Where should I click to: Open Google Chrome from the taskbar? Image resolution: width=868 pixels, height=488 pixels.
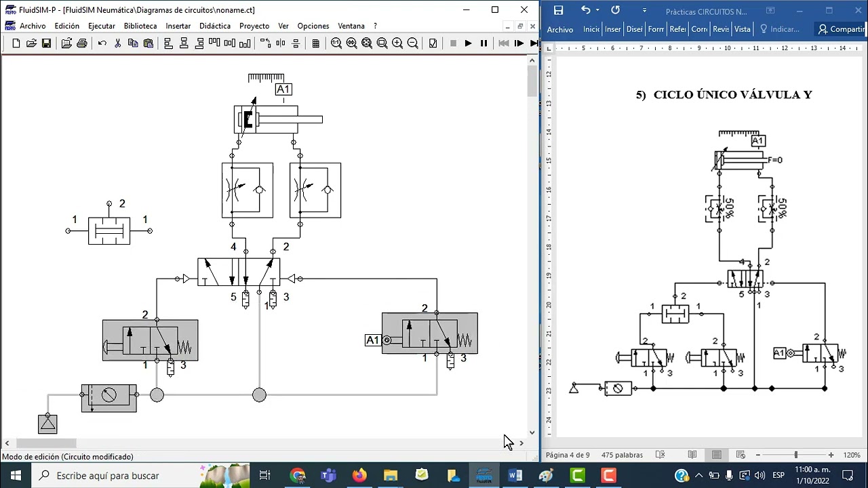click(x=298, y=475)
